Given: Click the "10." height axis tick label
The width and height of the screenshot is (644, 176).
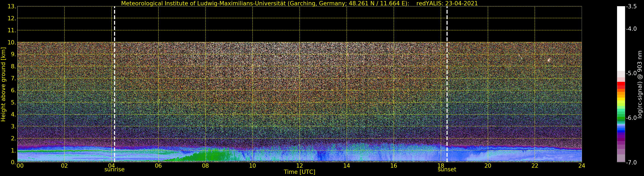Looking at the screenshot, I should (x=12, y=43).
